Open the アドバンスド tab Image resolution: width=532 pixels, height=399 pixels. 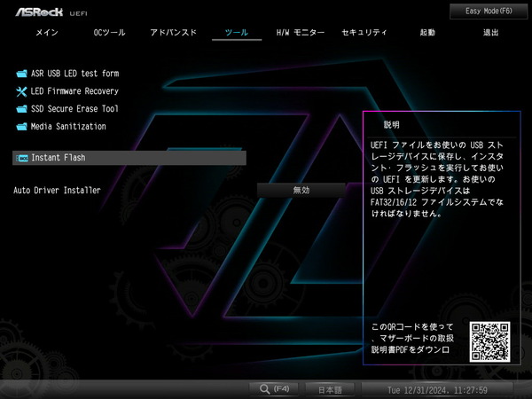point(174,33)
